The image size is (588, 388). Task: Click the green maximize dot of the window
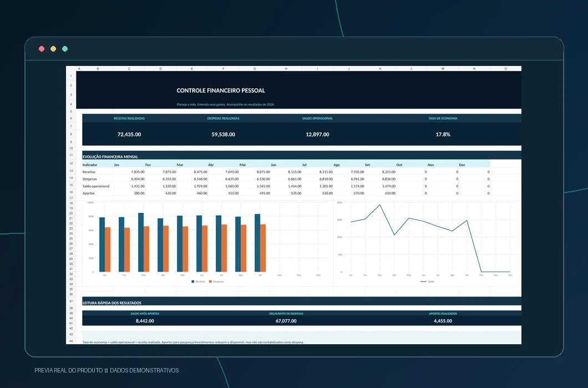click(x=65, y=49)
